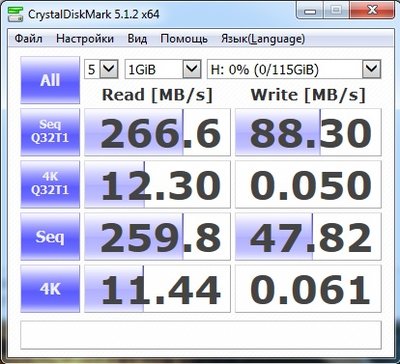The image size is (400, 364).
Task: Click the disabled maximize window button
Action: pos(335,11)
